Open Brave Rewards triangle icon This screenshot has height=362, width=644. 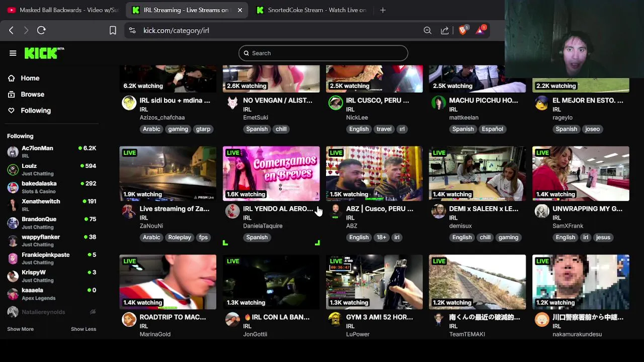(480, 30)
